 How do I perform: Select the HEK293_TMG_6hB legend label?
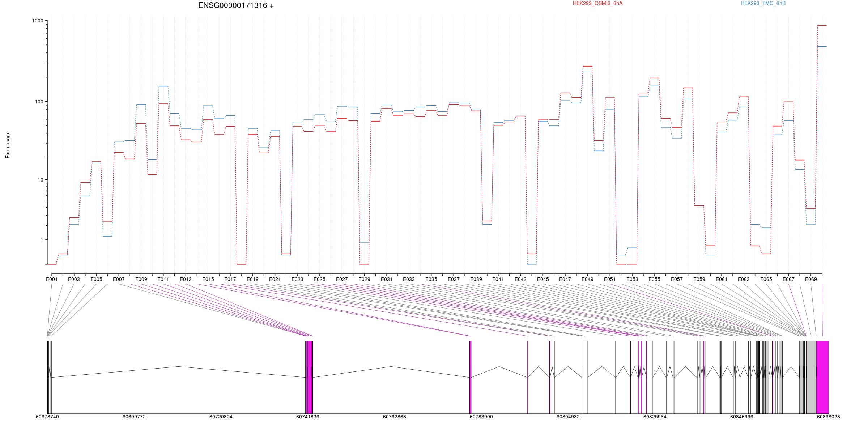pos(763,3)
